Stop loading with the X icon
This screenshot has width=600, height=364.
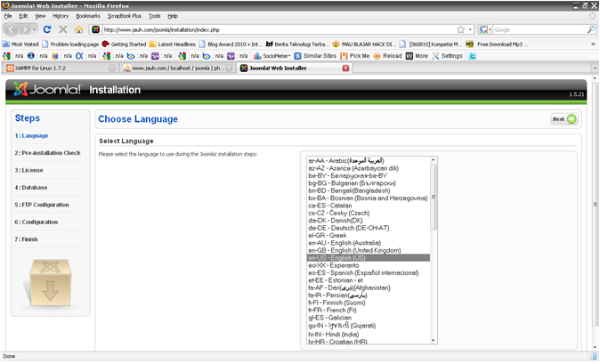(63, 29)
